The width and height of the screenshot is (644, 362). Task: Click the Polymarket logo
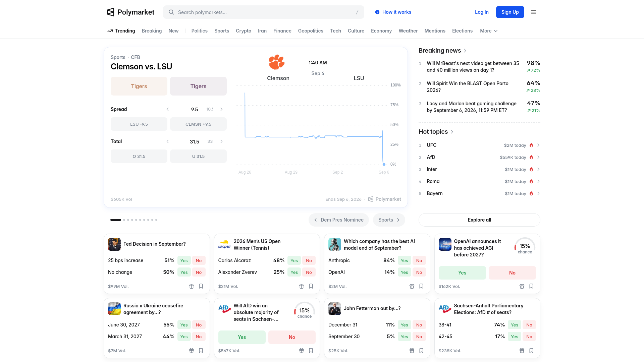(x=130, y=12)
